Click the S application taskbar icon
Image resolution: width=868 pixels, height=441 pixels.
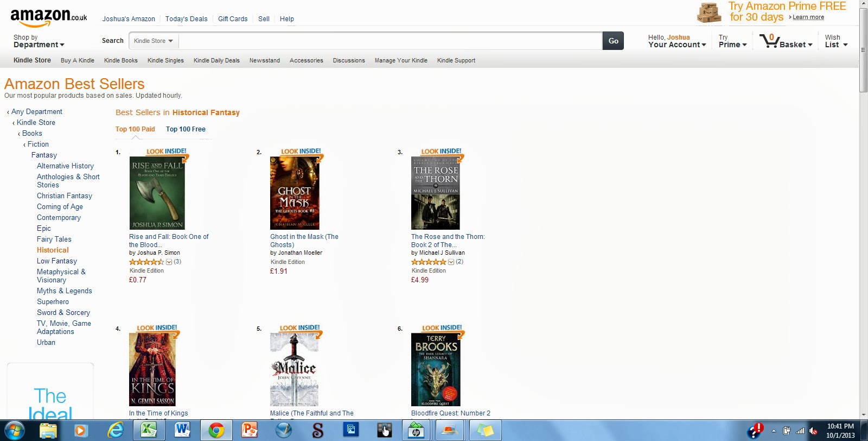click(318, 431)
